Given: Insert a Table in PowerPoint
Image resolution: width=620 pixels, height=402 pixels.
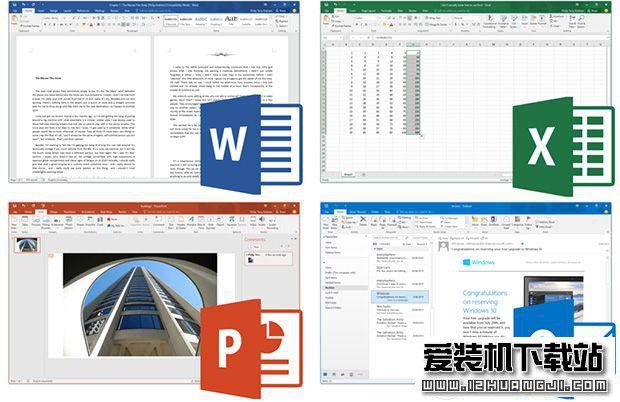Looking at the screenshot, I should click(x=25, y=222).
